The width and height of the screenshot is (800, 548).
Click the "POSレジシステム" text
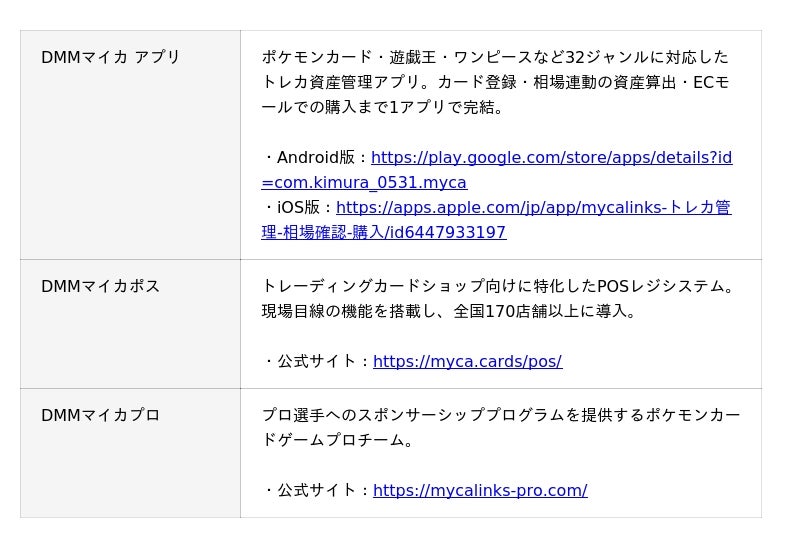point(660,287)
